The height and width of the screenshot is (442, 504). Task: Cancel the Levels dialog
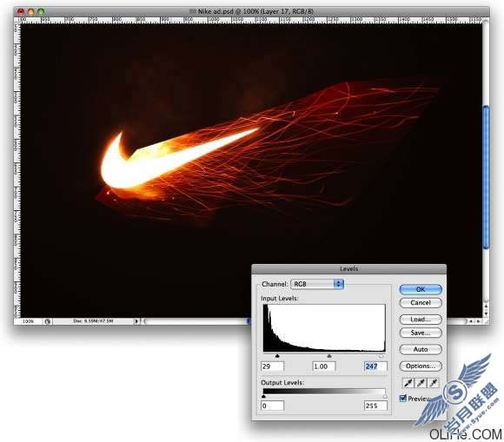point(421,302)
